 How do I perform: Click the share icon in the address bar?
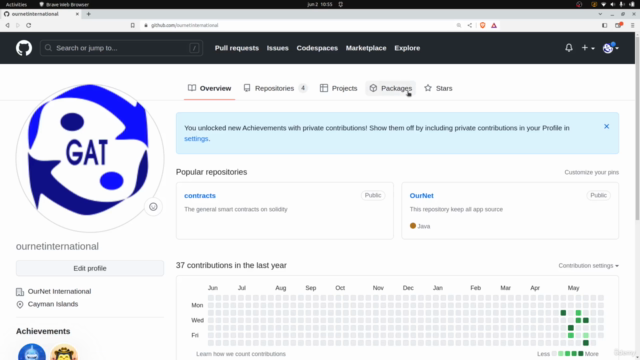pyautogui.click(x=470, y=25)
